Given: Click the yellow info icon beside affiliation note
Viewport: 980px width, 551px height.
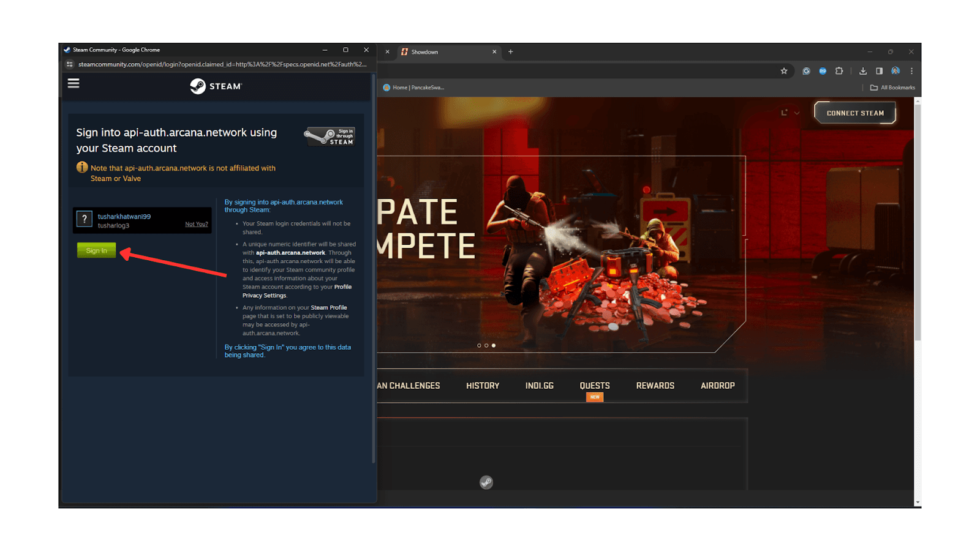Looking at the screenshot, I should (x=82, y=167).
